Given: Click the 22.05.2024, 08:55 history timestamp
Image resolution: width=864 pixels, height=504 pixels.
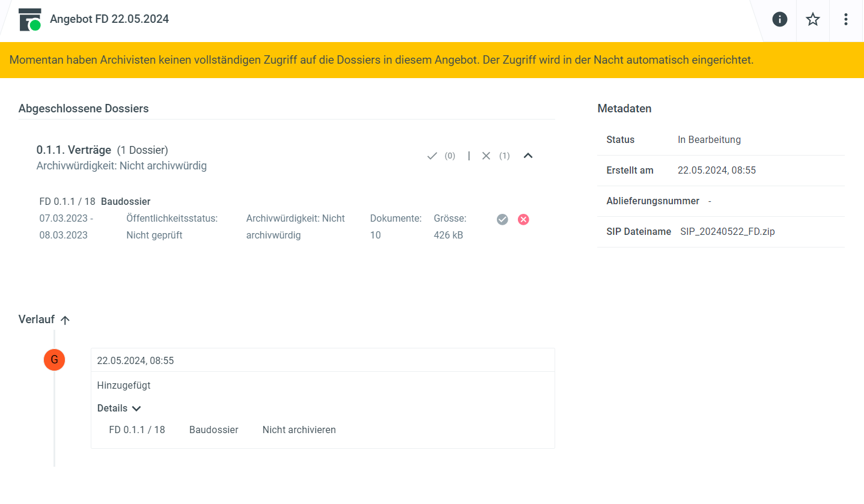Looking at the screenshot, I should [135, 360].
